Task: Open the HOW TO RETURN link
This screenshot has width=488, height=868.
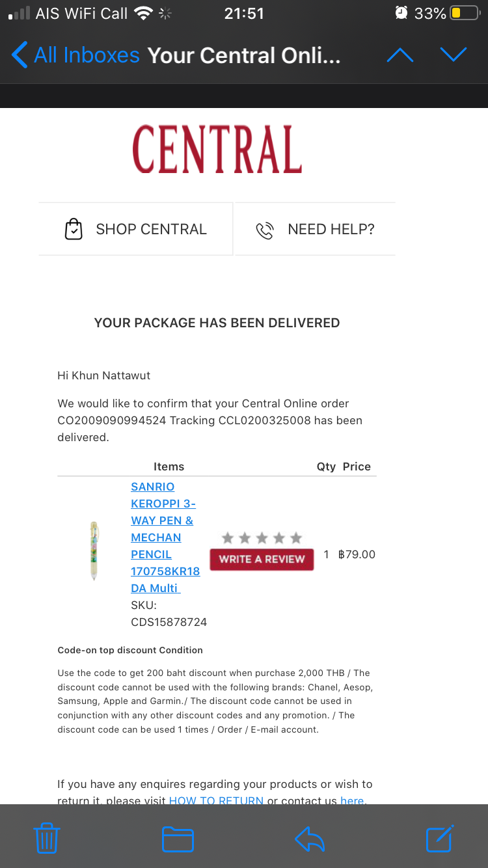Action: click(x=216, y=800)
